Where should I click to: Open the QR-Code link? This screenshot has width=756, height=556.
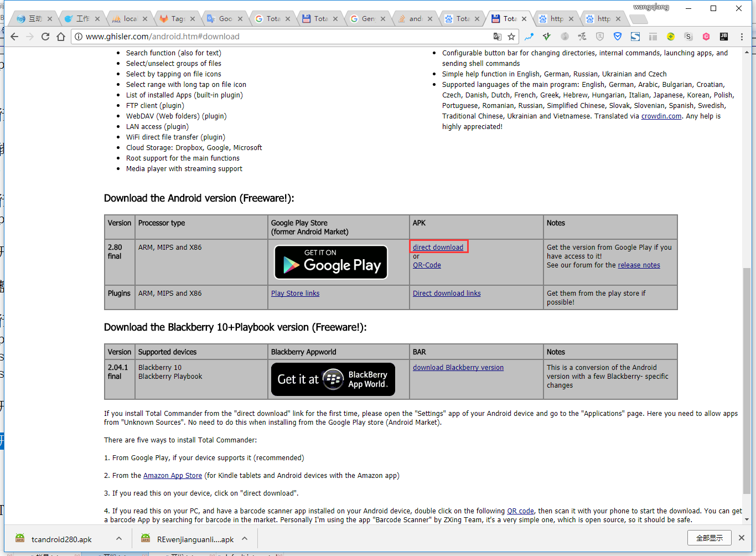[x=427, y=265]
